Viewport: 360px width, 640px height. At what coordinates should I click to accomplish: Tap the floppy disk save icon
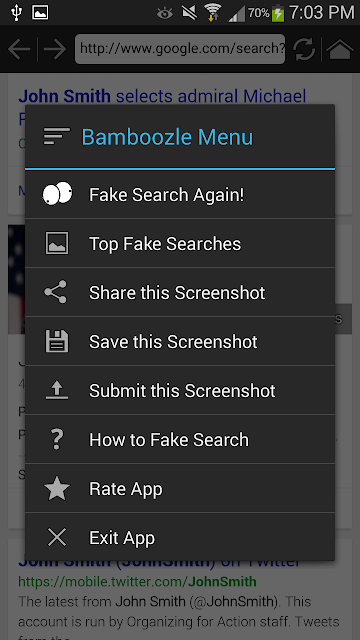pos(57,341)
